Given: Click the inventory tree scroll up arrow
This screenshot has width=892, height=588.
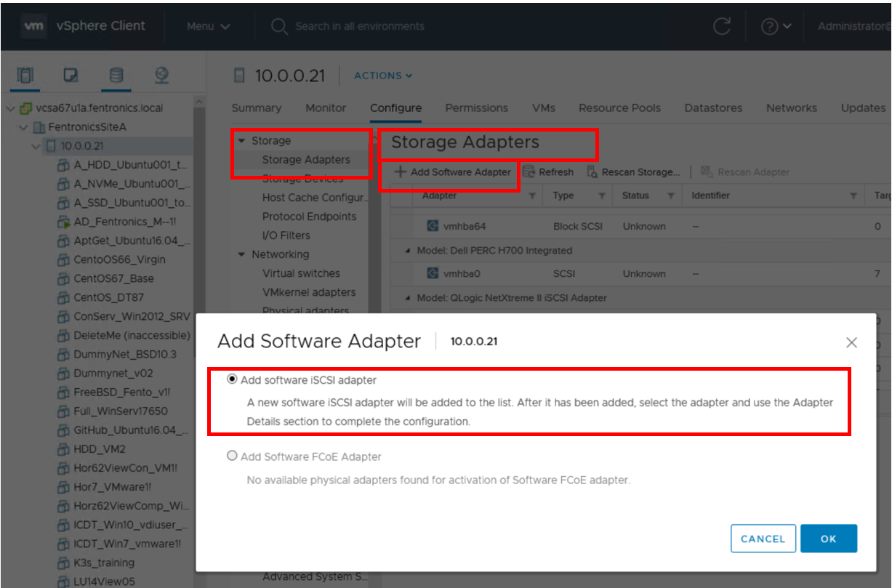Looking at the screenshot, I should pos(199,103).
